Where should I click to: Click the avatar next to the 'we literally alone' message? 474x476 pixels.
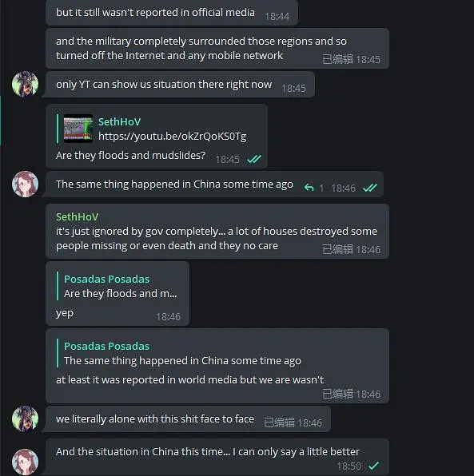[x=26, y=418]
